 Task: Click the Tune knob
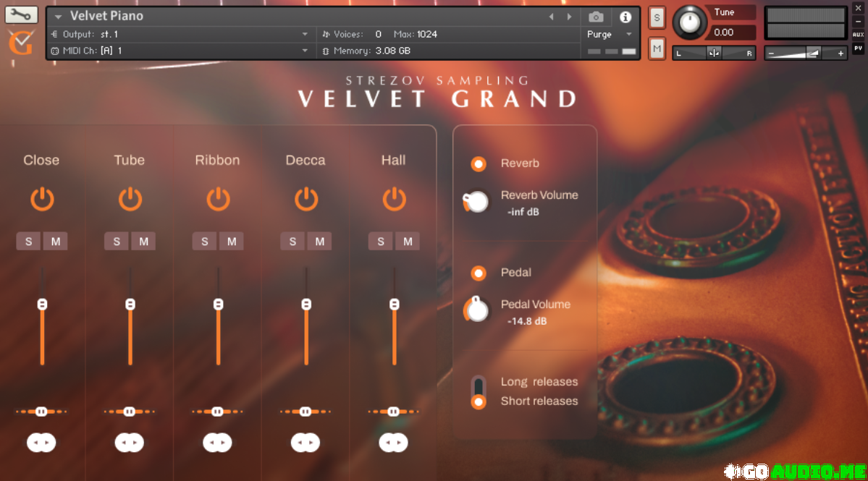[x=689, y=22]
